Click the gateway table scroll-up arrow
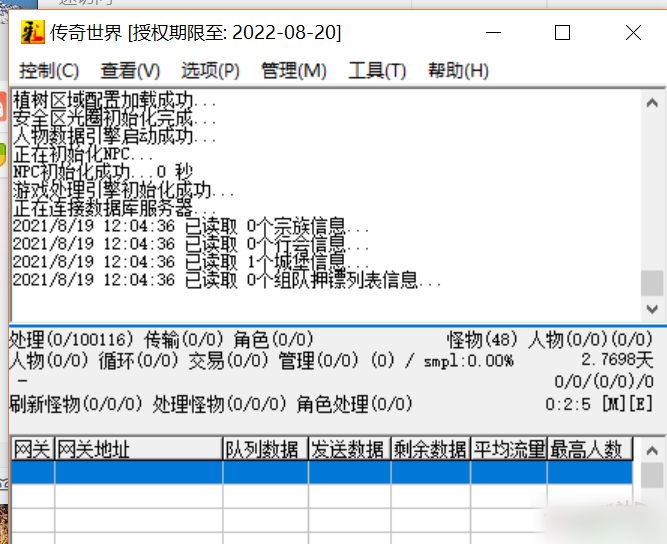Image resolution: width=667 pixels, height=544 pixels. (652, 450)
